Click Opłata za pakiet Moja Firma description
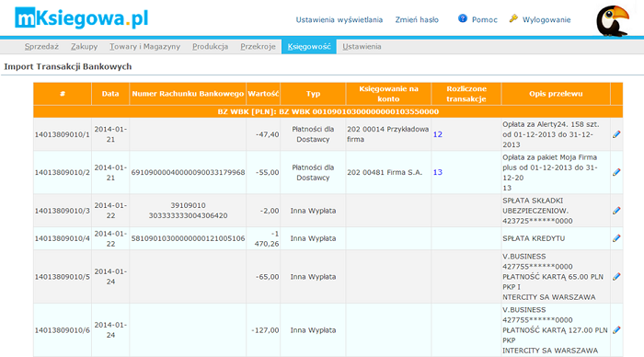 coord(550,172)
